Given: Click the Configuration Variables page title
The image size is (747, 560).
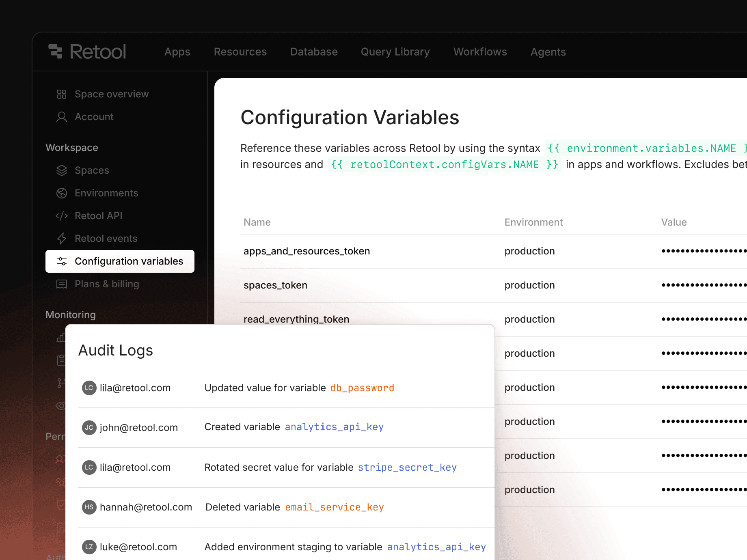Looking at the screenshot, I should 350,118.
